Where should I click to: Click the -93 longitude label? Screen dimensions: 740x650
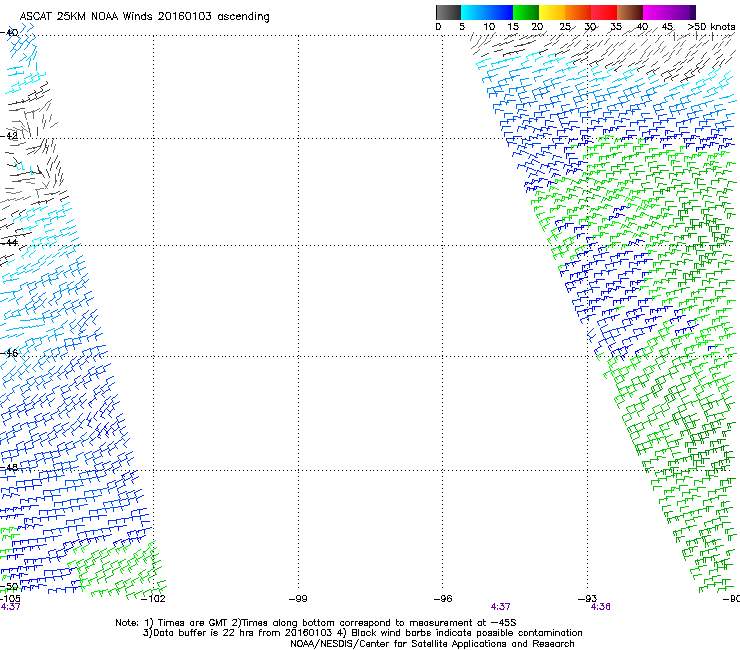[588, 599]
